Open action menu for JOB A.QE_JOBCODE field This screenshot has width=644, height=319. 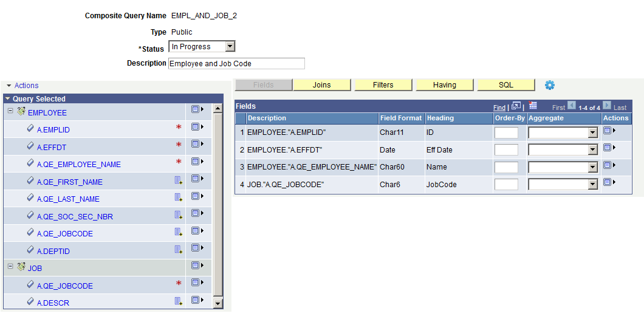point(197,283)
